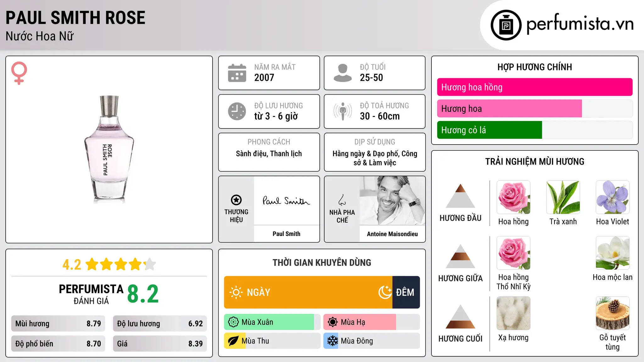Click the pink female gender symbol icon
This screenshot has height=362, width=644.
(19, 73)
